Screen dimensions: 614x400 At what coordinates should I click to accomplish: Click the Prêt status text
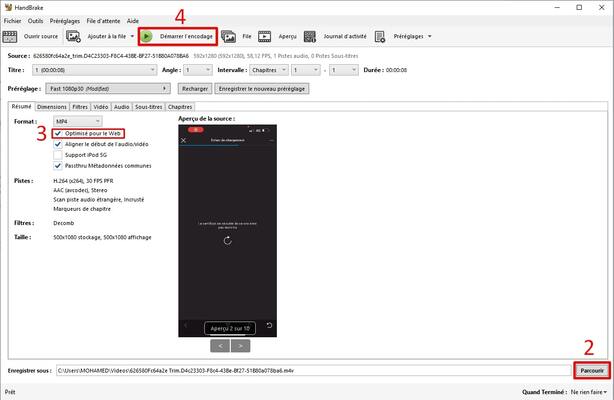click(10, 392)
